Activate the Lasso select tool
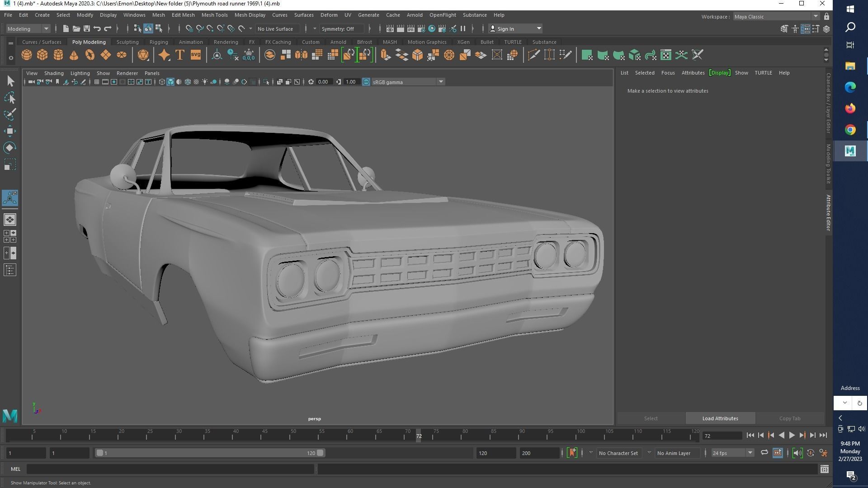This screenshot has width=868, height=488. point(10,98)
